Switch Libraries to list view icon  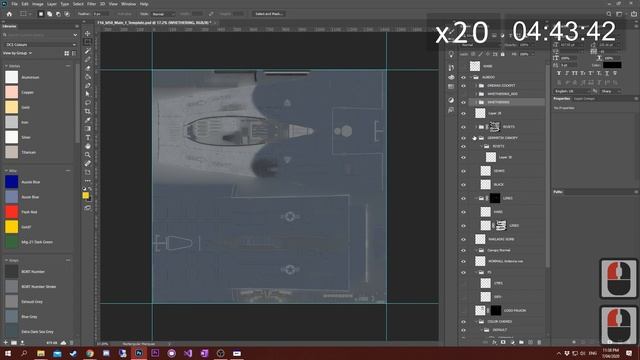[74, 53]
